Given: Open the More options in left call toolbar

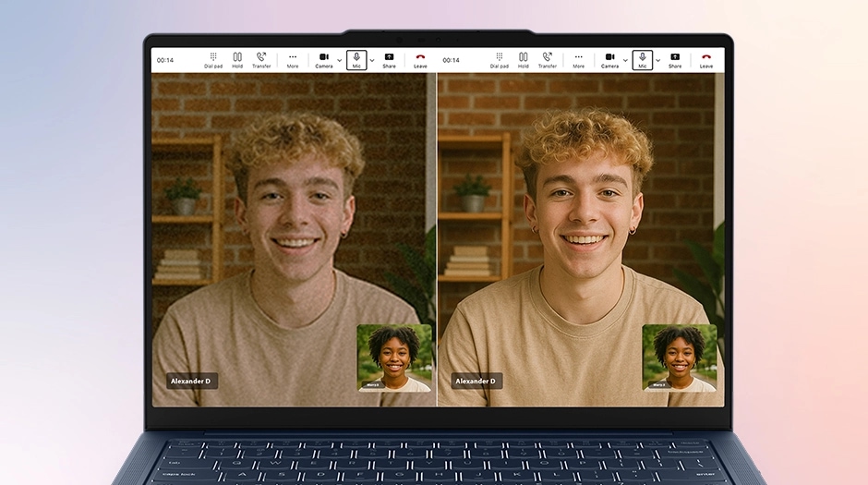Looking at the screenshot, I should pos(293,60).
